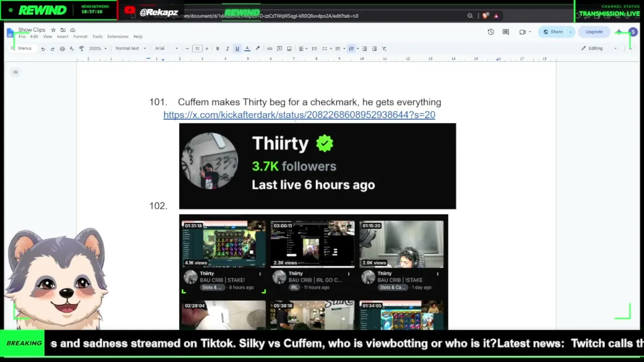Click the bulleted list icon
Image resolution: width=644 pixels, height=362 pixels.
click(x=338, y=49)
